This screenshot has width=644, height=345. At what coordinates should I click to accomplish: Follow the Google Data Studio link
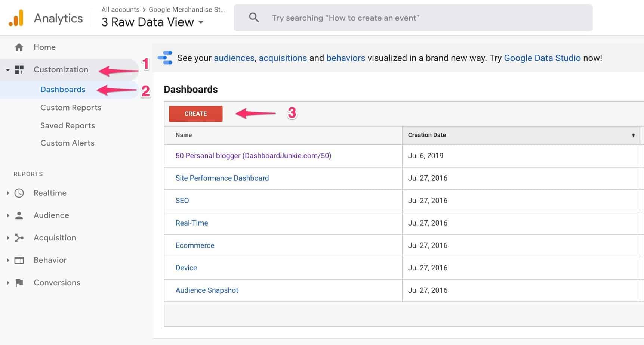tap(542, 58)
